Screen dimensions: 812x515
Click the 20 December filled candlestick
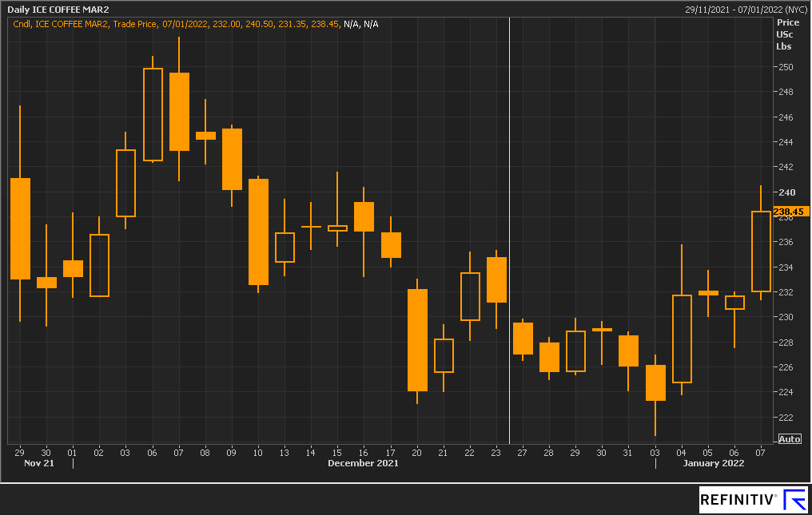[417, 340]
